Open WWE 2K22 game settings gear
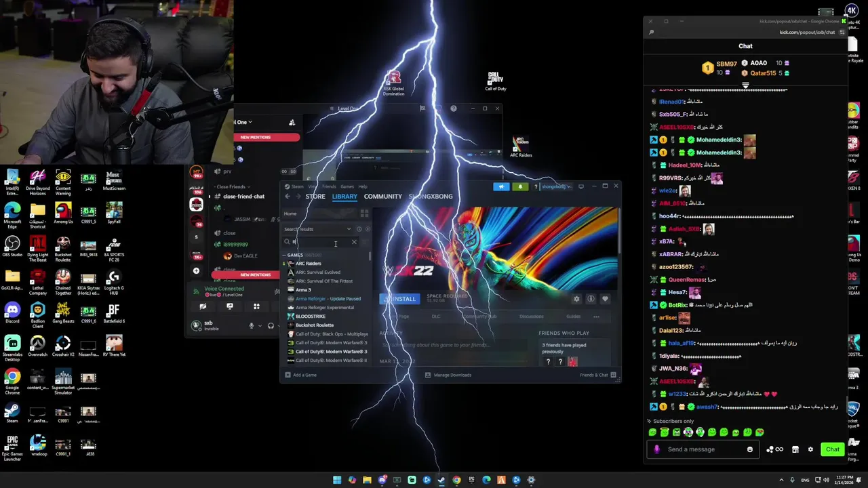The image size is (868, 488). (x=576, y=299)
